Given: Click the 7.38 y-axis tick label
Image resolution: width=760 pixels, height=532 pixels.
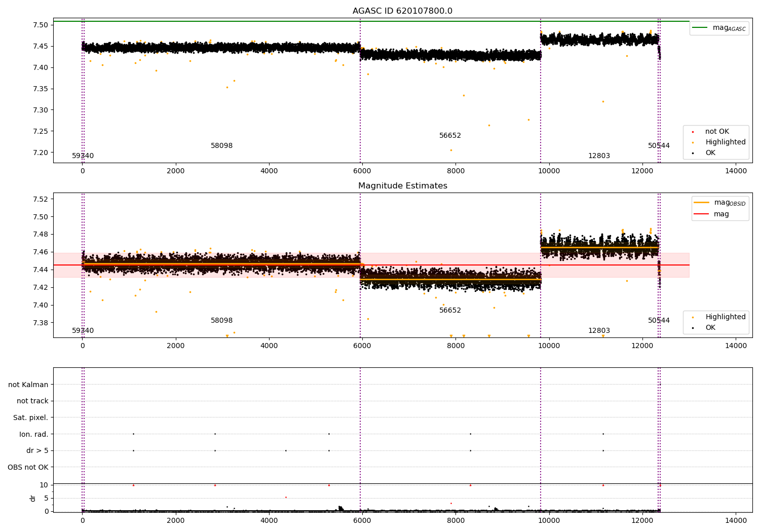Looking at the screenshot, I should click(41, 323).
